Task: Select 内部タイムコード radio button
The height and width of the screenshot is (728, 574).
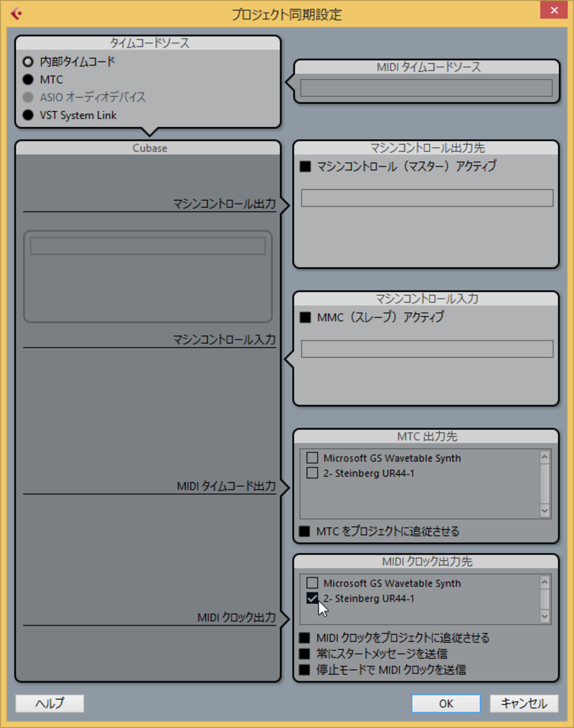Action: tap(28, 61)
